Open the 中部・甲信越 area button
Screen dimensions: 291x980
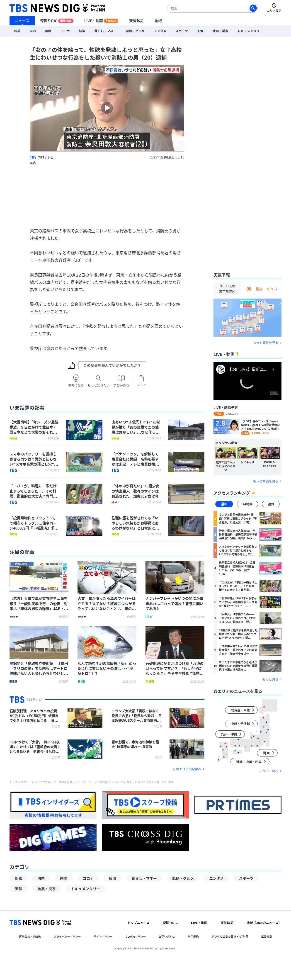[242, 724]
